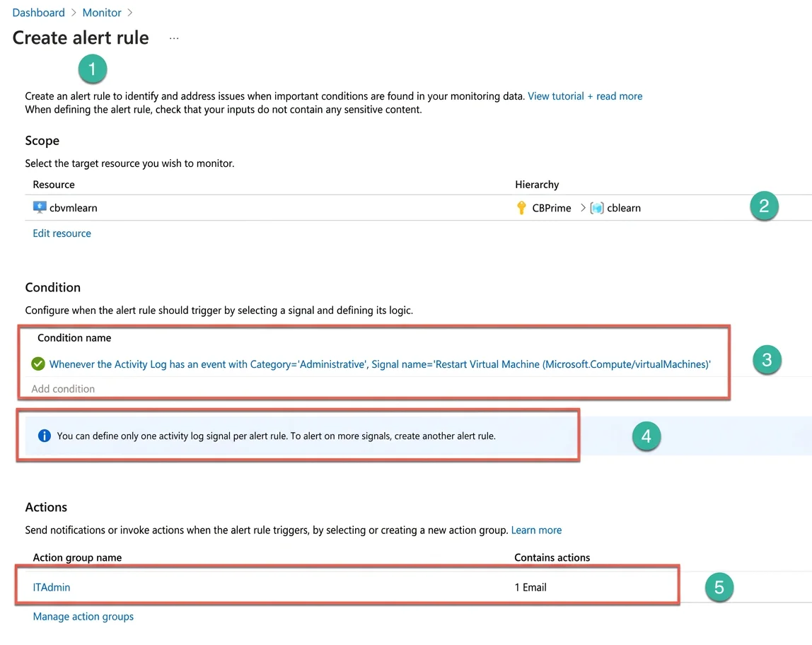Image resolution: width=812 pixels, height=645 pixels.
Task: Click the chevron after Dashboard breadcrumb
Action: coord(74,13)
